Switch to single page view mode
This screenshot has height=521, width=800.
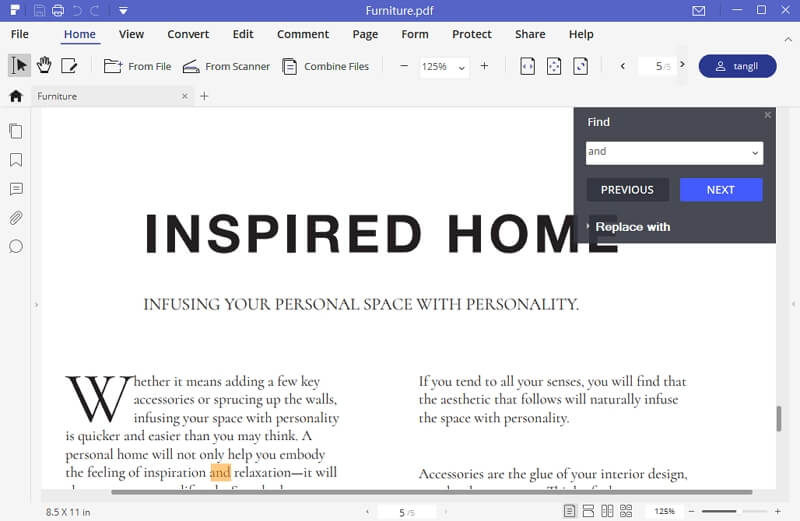coord(569,511)
